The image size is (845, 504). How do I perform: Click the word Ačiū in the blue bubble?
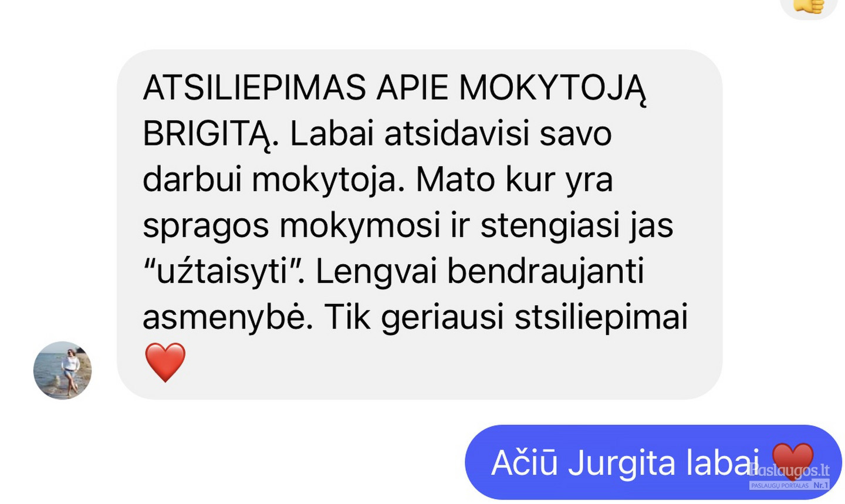pyautogui.click(x=524, y=462)
